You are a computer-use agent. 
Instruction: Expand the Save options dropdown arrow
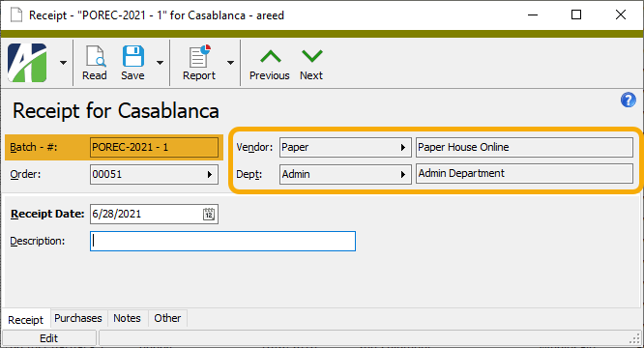click(x=160, y=63)
